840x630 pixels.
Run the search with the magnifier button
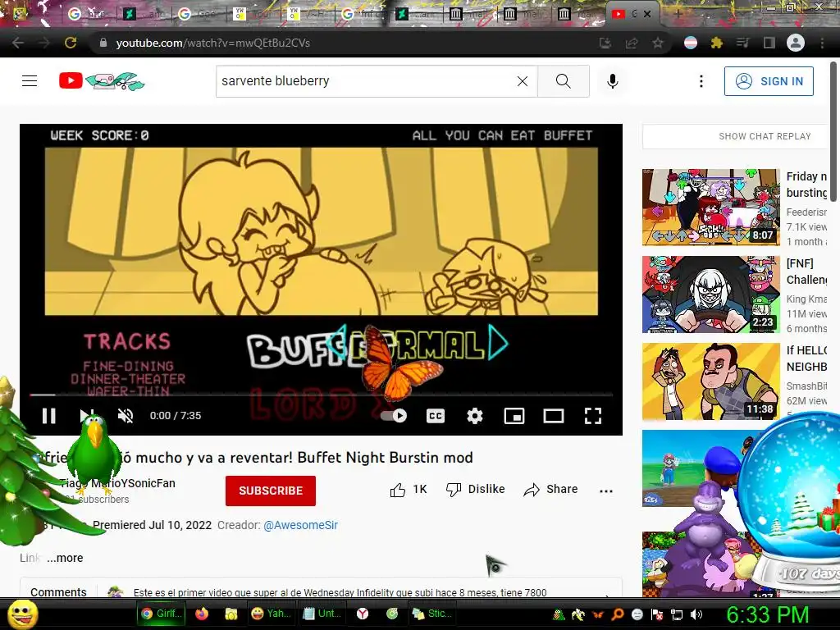coord(563,81)
